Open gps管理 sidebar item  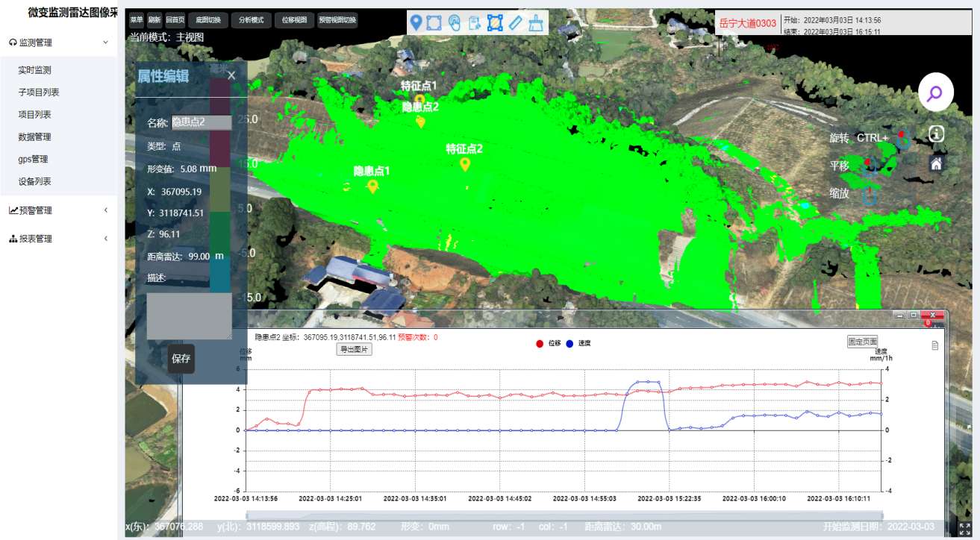33,159
